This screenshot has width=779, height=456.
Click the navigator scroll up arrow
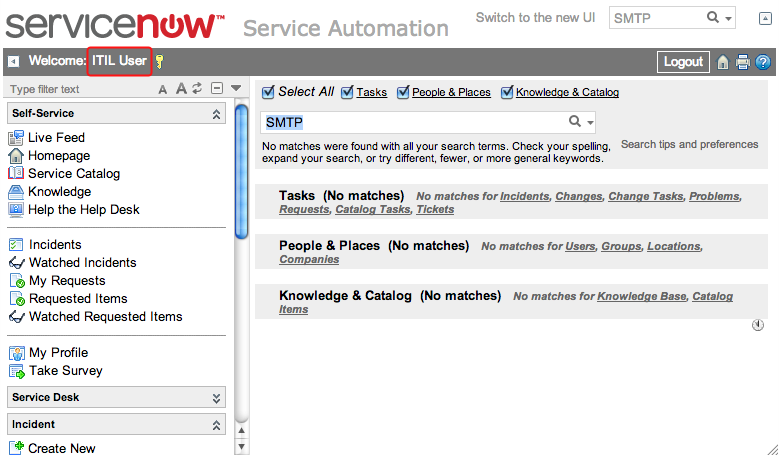click(x=241, y=431)
